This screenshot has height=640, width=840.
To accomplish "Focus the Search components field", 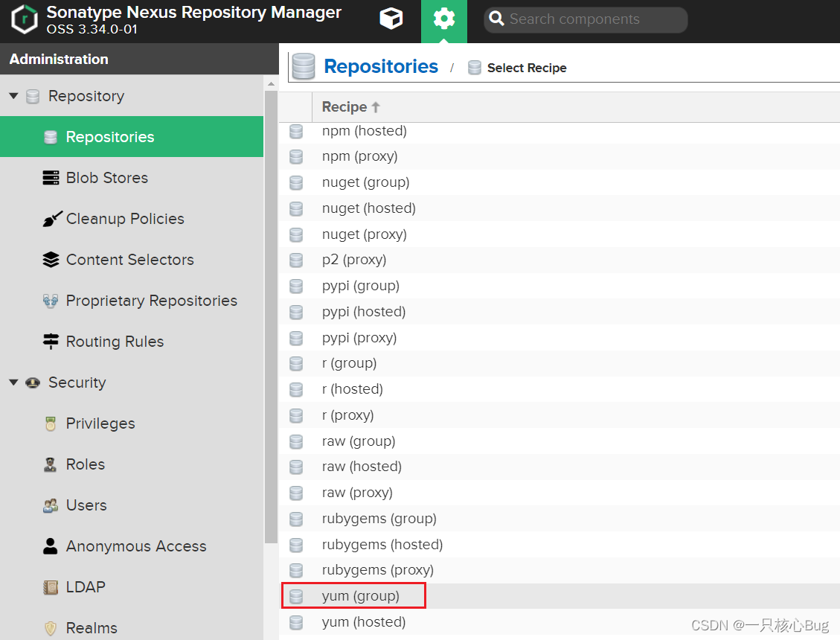I will pos(586,20).
